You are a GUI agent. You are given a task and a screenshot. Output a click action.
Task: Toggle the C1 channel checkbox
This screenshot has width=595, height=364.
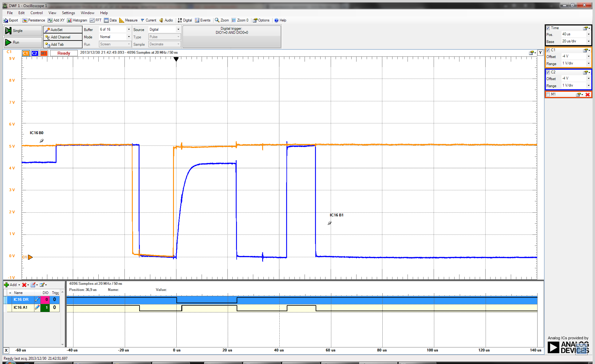coord(548,50)
